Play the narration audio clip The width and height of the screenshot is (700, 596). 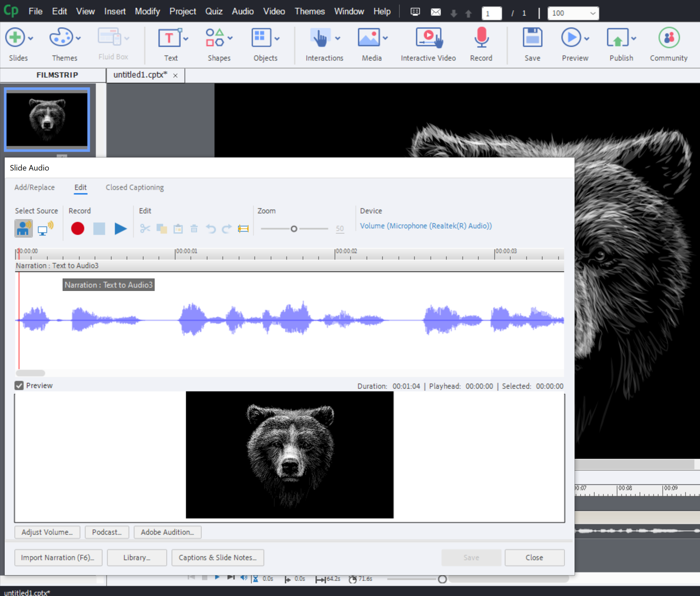120,229
